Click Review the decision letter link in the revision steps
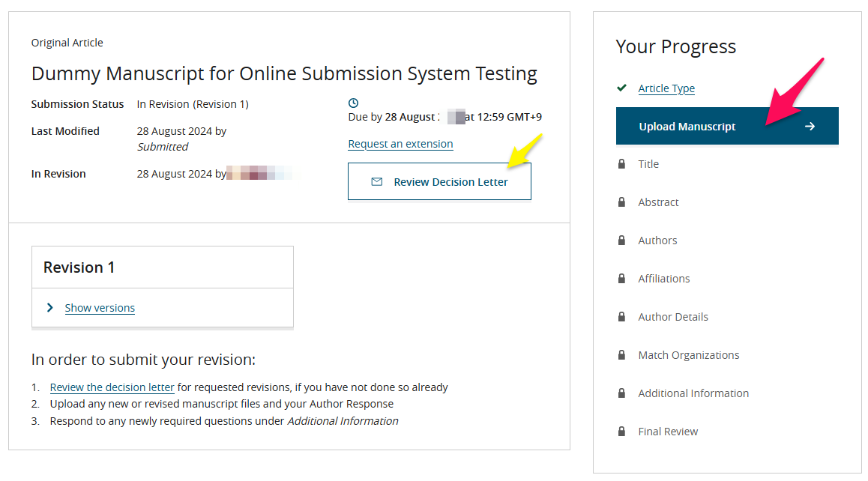Screen dimensions: 868x481 click(112, 387)
